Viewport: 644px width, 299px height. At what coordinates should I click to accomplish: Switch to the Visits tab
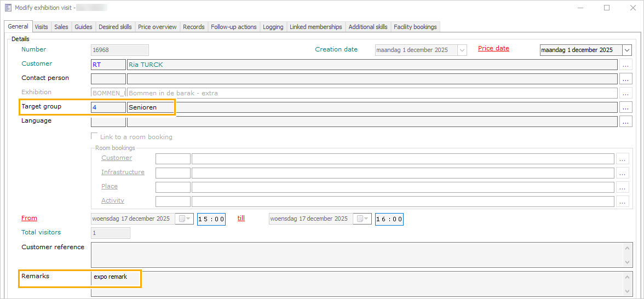click(41, 27)
